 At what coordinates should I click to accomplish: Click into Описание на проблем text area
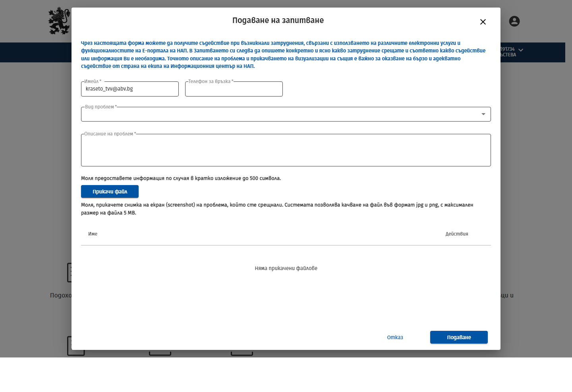click(286, 150)
